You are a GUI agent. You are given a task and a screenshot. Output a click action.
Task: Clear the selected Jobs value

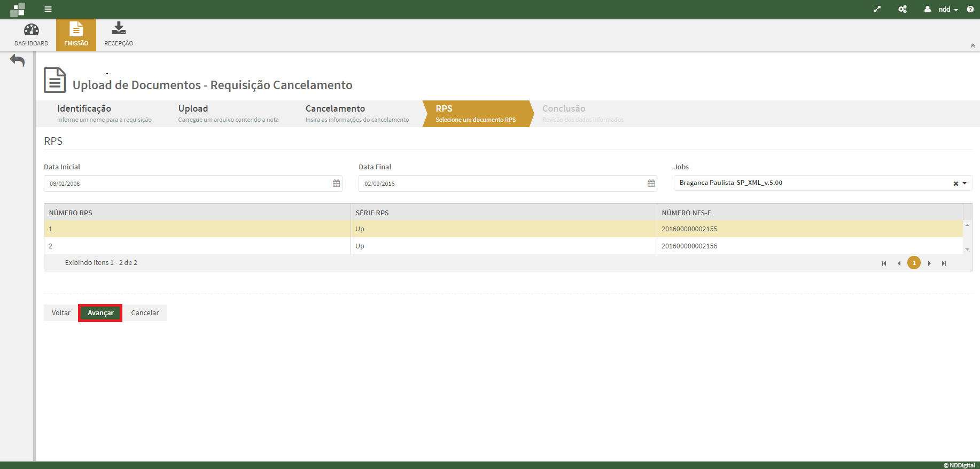pos(955,183)
